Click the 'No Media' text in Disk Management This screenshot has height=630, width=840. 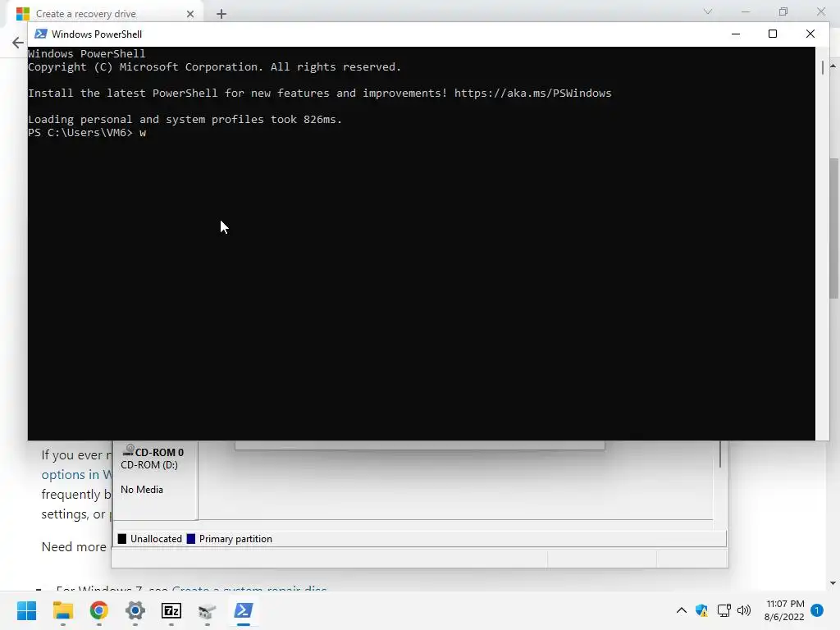pyautogui.click(x=142, y=490)
